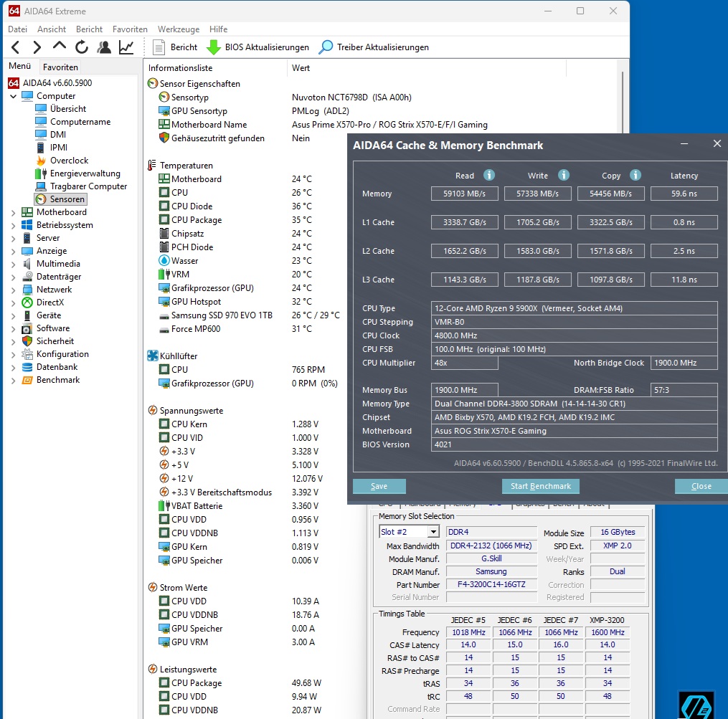
Task: Select Energieverwaltung tree item
Action: tap(78, 173)
